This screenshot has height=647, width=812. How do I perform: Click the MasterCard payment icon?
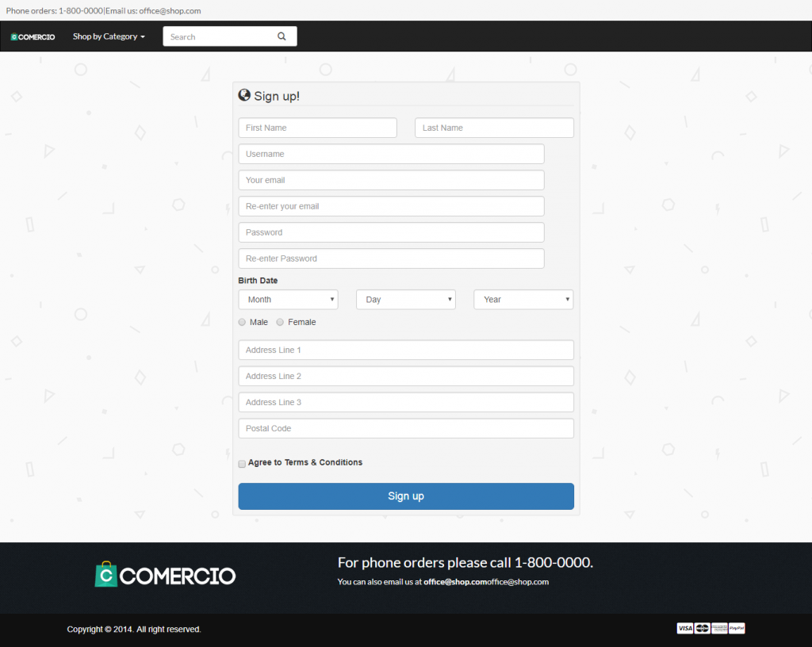point(703,629)
